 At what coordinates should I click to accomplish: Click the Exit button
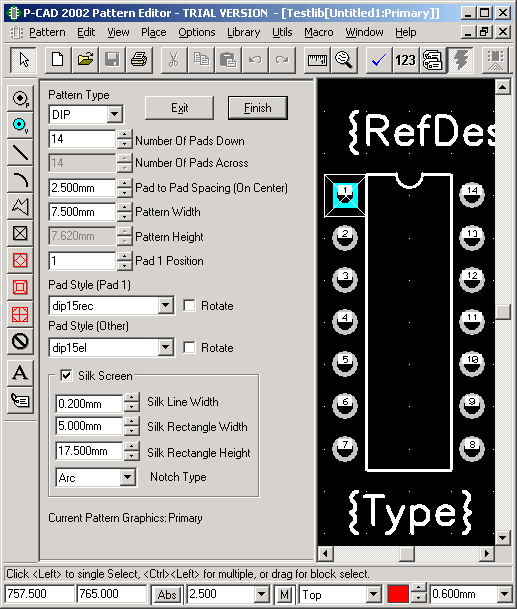click(x=179, y=108)
